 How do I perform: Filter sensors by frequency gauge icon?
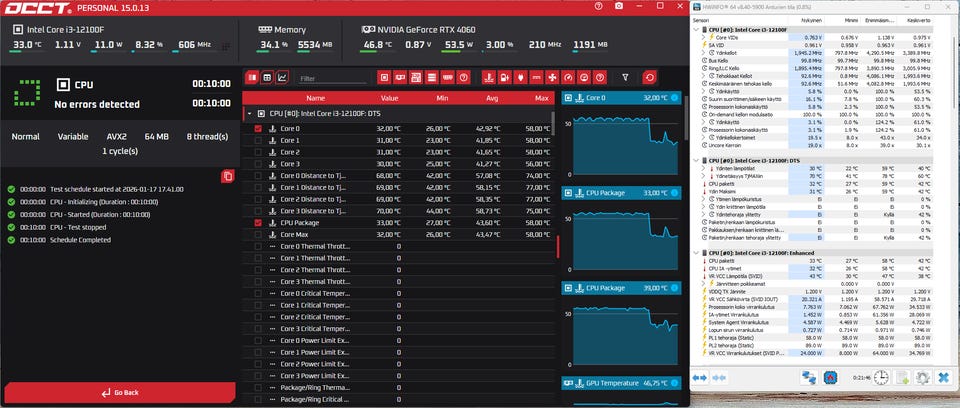pyautogui.click(x=568, y=78)
